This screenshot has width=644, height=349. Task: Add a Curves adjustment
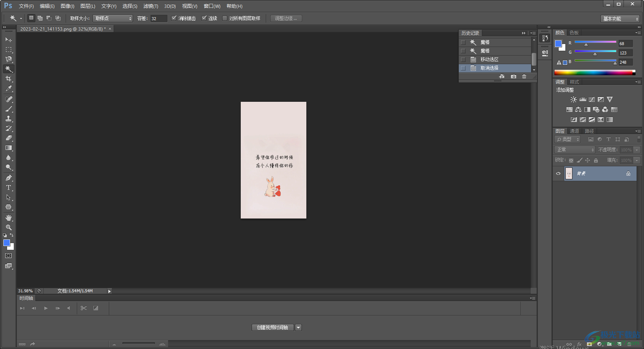click(x=592, y=100)
